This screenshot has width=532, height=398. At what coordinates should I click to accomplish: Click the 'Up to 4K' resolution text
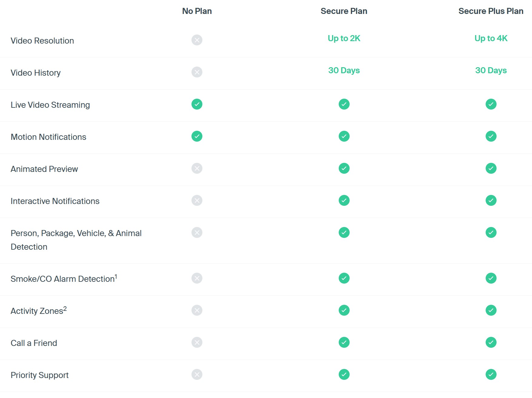[x=491, y=38]
